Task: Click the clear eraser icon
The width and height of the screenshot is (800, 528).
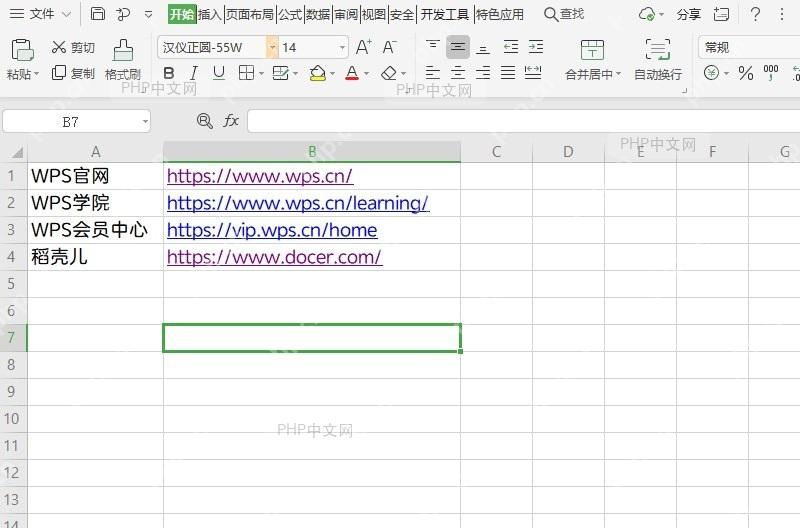Action: click(389, 73)
